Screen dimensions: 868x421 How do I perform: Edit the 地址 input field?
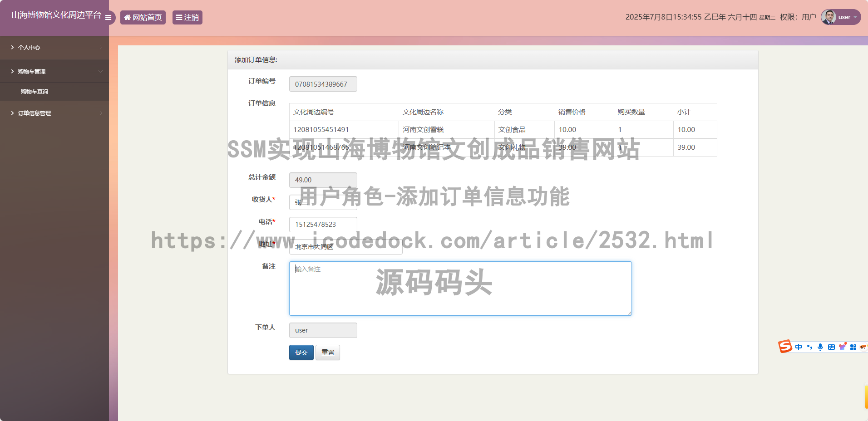click(346, 247)
